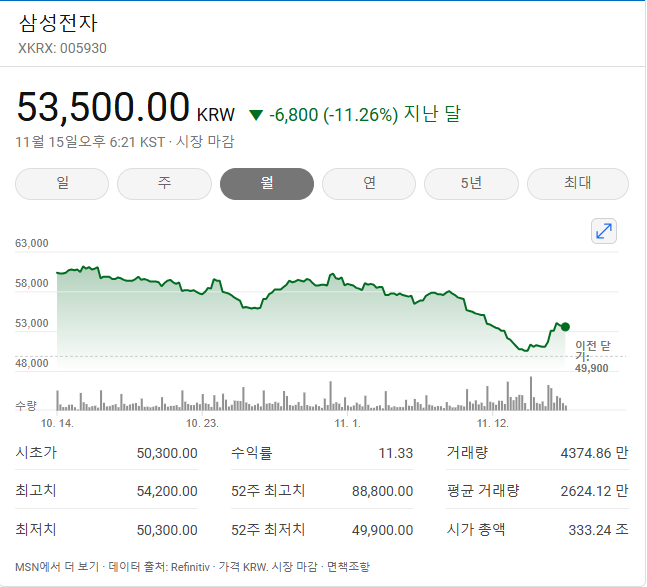This screenshot has width=647, height=587.
Task: Click the 53,000 y-axis label
Action: [32, 323]
